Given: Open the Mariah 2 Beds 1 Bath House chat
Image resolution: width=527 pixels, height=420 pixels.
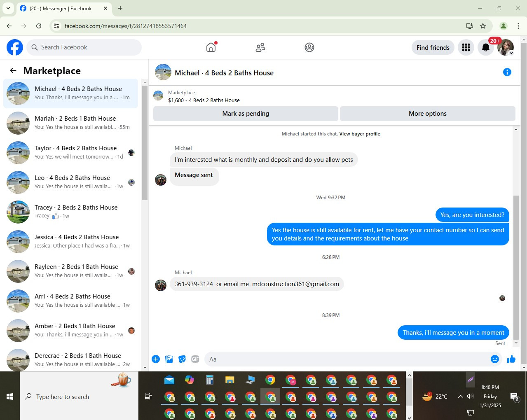Looking at the screenshot, I should [x=71, y=123].
